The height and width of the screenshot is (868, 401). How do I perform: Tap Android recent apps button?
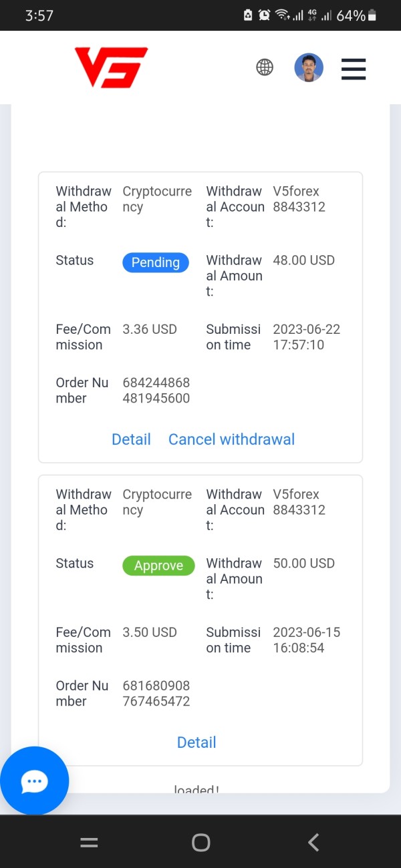click(89, 843)
